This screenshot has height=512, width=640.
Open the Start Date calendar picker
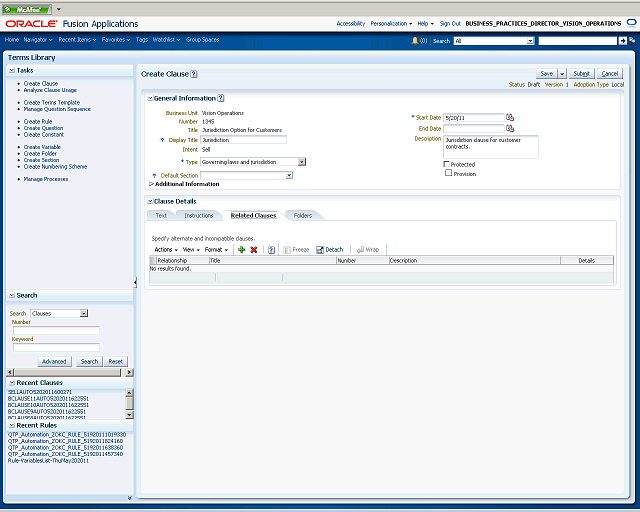(510, 118)
